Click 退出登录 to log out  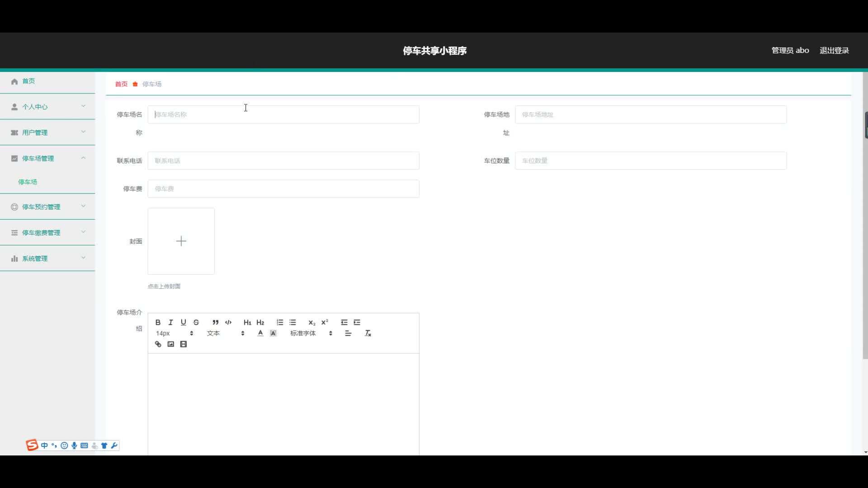point(834,51)
